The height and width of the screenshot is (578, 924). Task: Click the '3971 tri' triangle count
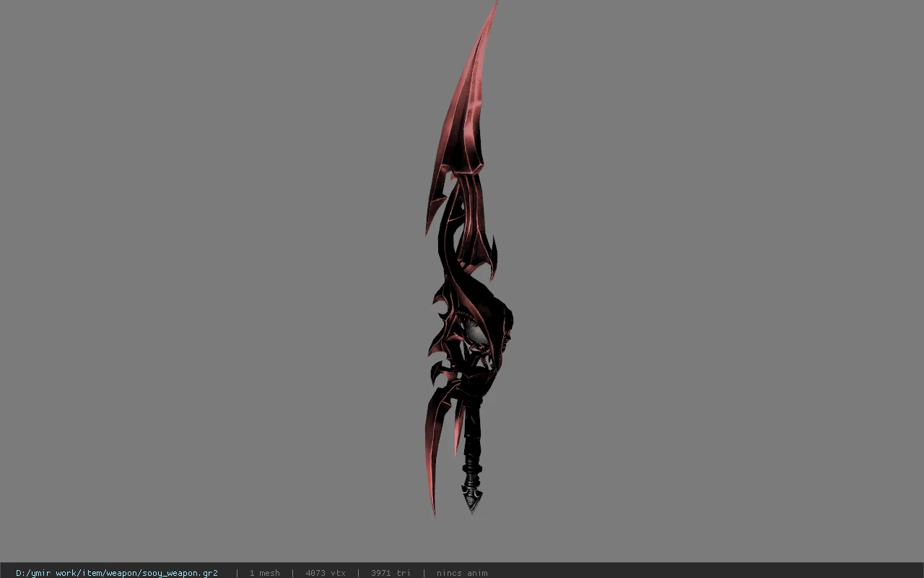pos(391,573)
